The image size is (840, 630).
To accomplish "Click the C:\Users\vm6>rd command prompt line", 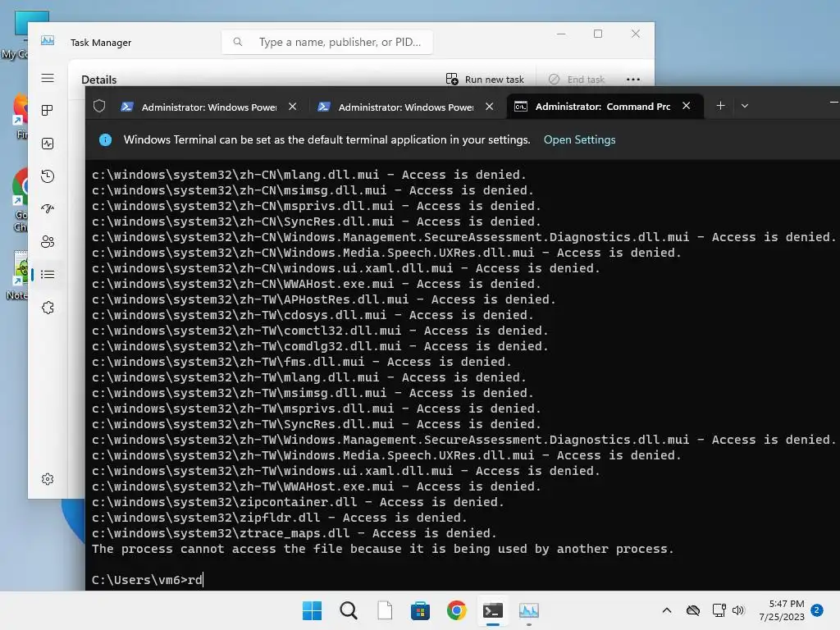I will coord(148,580).
